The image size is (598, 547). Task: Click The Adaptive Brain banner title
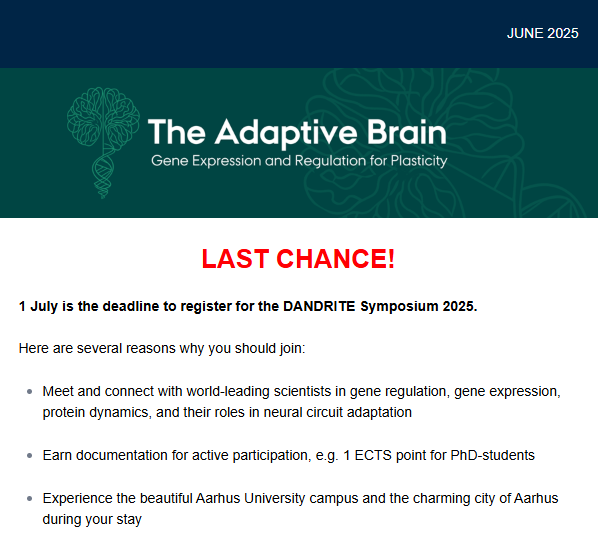(x=297, y=132)
